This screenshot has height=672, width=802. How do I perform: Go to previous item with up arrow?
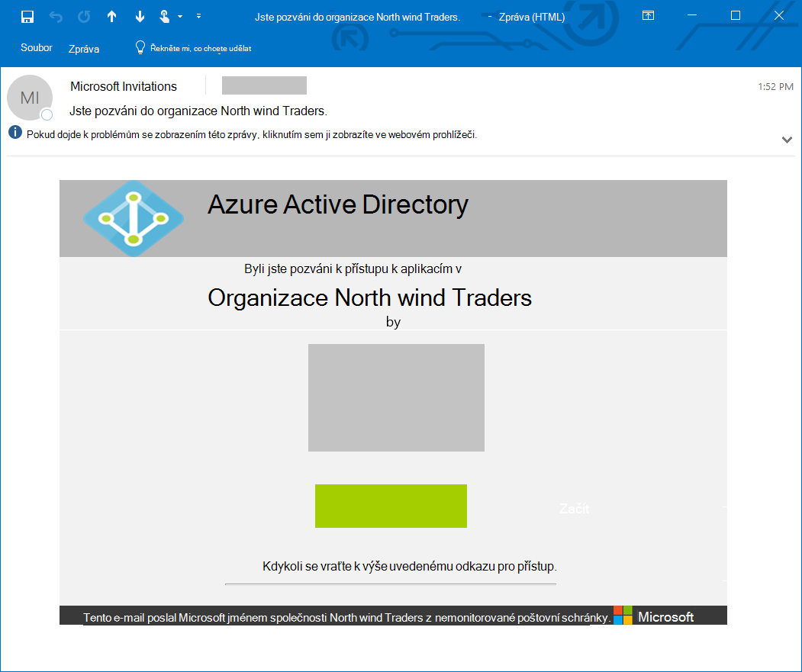coord(111,17)
